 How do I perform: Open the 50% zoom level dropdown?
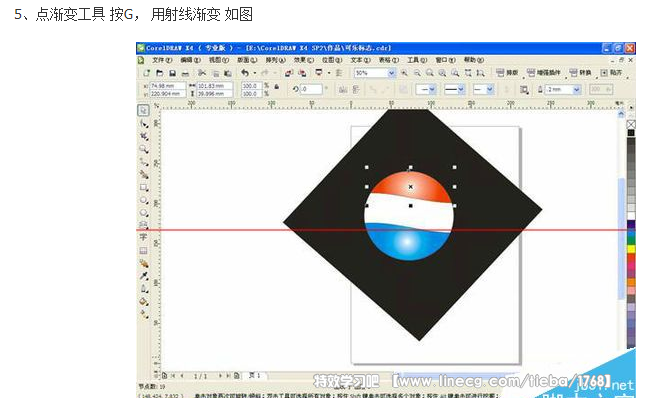coord(392,73)
